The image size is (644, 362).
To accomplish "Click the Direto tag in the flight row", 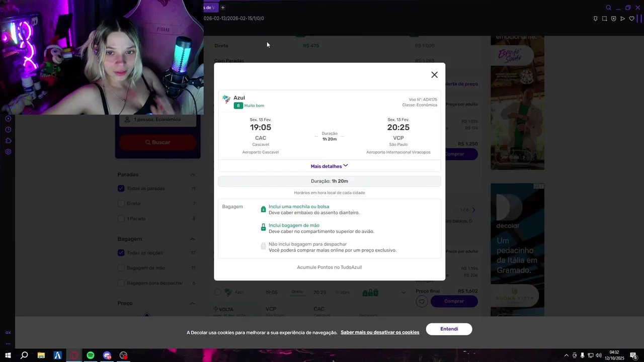I will coord(297,292).
